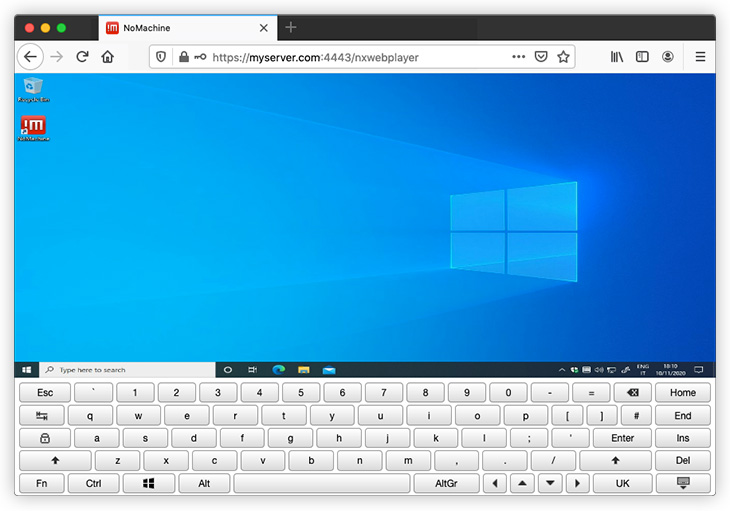Open Microsoft Edge from the Windows taskbar
The width and height of the screenshot is (730, 511).
[279, 370]
